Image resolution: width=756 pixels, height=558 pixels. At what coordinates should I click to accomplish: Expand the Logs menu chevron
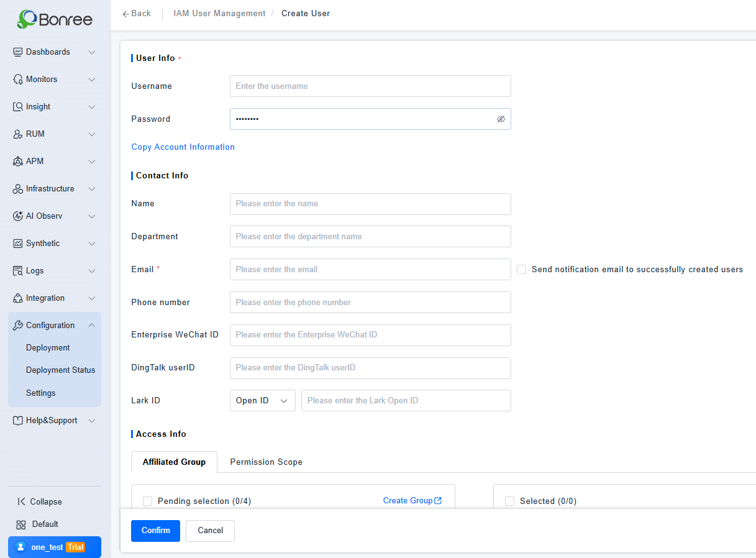(92, 271)
